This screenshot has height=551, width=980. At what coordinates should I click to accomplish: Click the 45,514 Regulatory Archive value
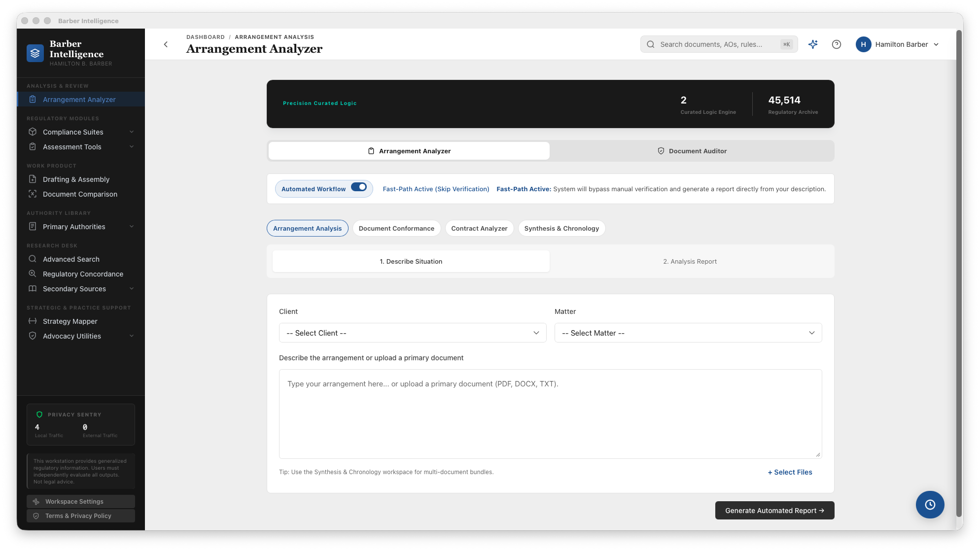click(784, 100)
